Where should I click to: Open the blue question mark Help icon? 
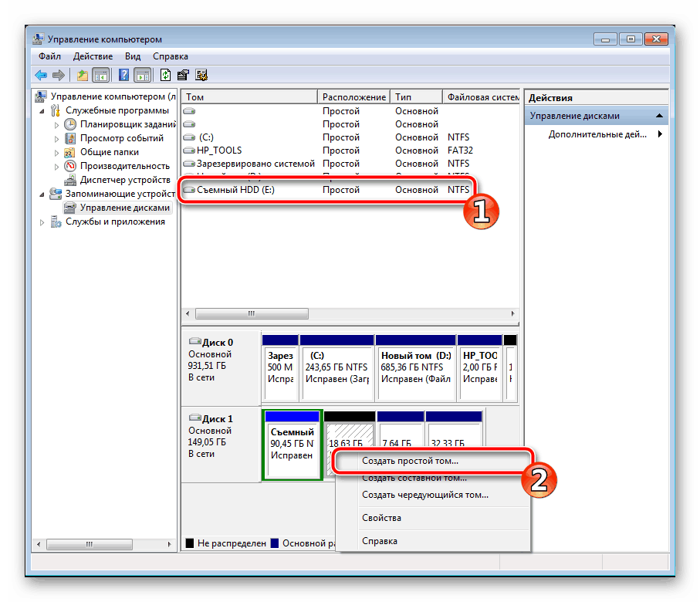123,75
